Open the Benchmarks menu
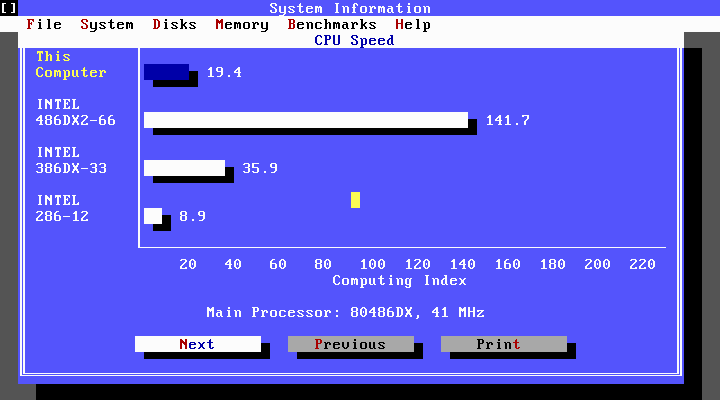 (x=332, y=24)
